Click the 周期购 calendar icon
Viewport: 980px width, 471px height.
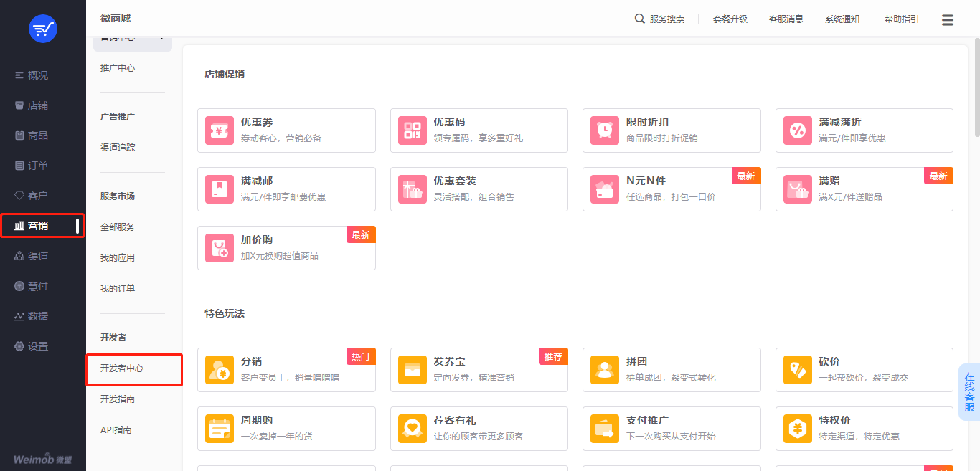[x=220, y=429]
